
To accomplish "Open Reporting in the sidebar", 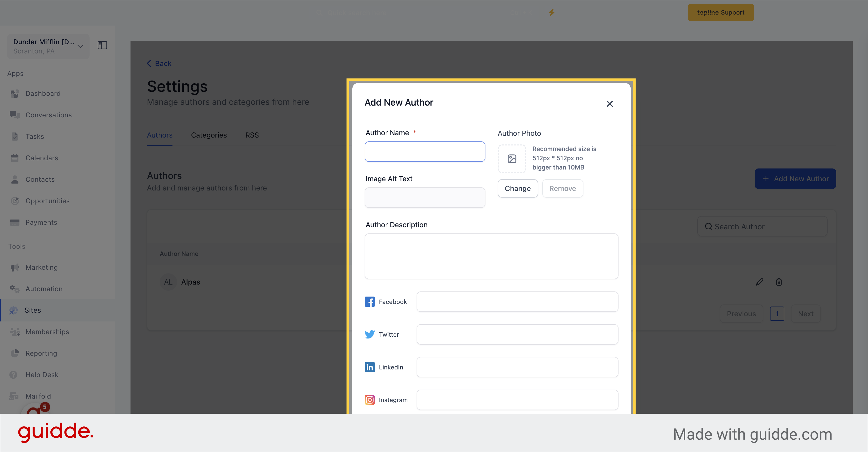I will pos(41,353).
